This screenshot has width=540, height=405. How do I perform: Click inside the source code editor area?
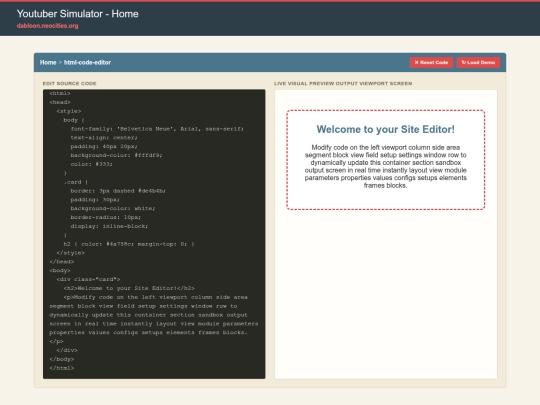point(154,234)
